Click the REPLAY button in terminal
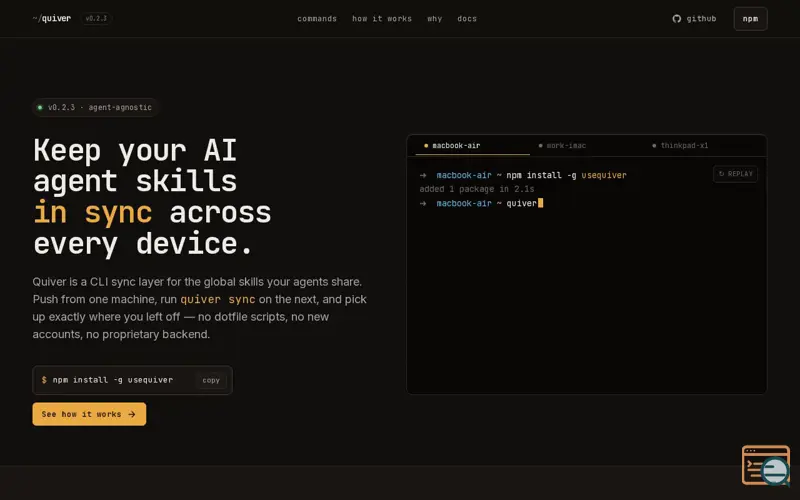This screenshot has width=800, height=500. coord(735,174)
